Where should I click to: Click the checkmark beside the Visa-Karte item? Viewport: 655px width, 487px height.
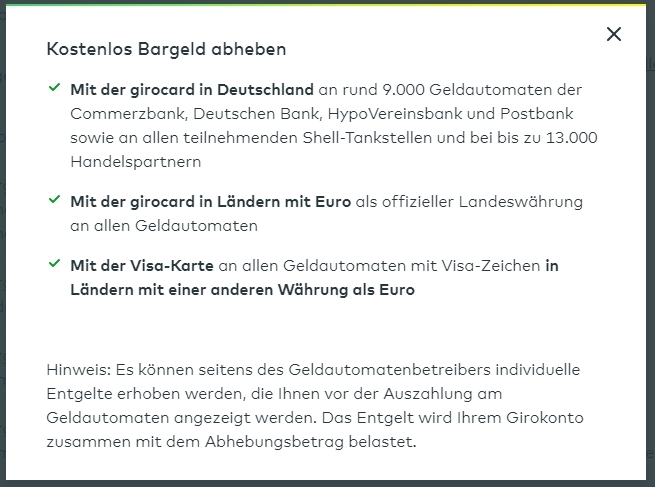(x=53, y=265)
